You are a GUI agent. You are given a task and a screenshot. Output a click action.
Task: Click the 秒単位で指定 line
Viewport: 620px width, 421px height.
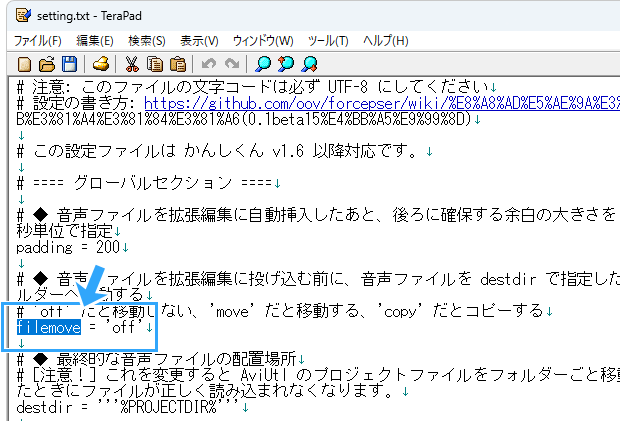click(x=64, y=231)
